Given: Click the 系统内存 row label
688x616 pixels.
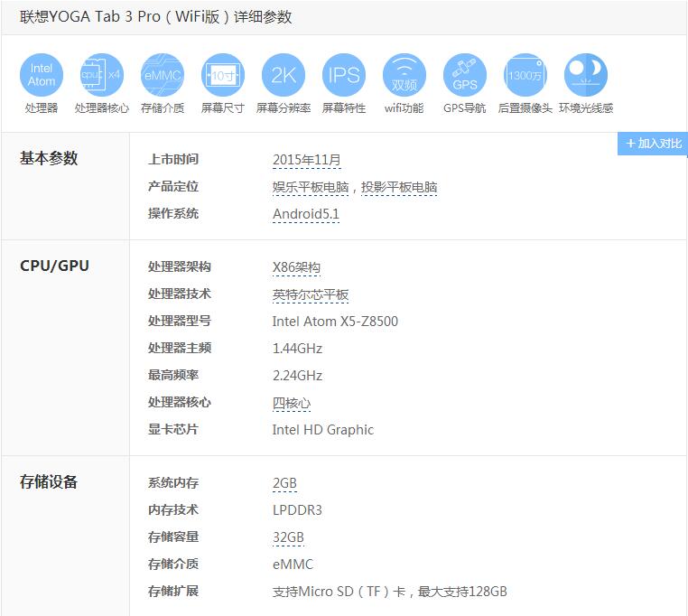Looking at the screenshot, I should (173, 483).
